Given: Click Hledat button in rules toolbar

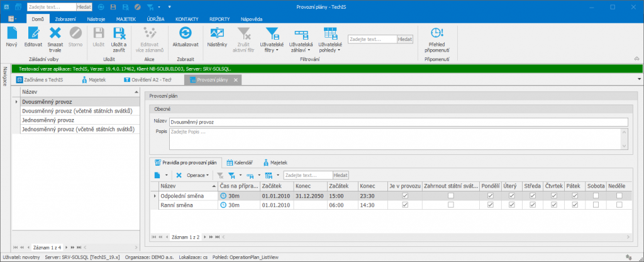Looking at the screenshot, I should click(341, 174).
